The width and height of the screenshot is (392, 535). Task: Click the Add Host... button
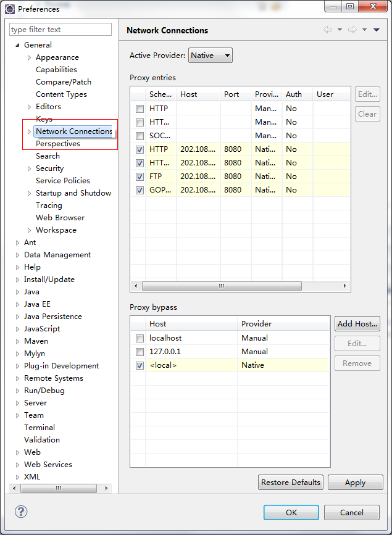(357, 324)
